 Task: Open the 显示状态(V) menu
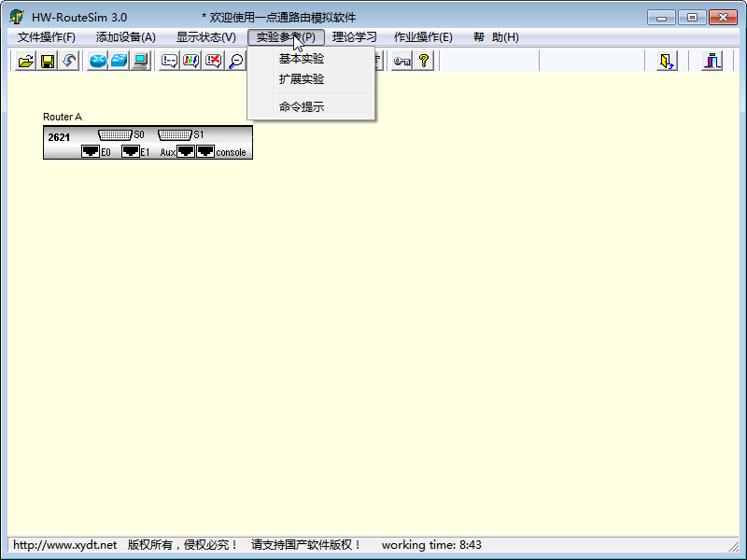pyautogui.click(x=205, y=37)
